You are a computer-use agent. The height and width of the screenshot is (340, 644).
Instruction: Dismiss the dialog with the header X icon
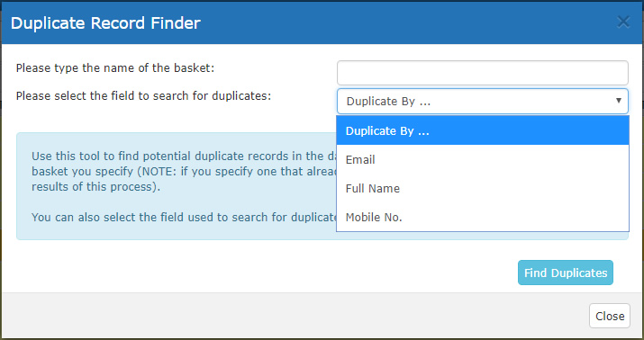pyautogui.click(x=623, y=22)
